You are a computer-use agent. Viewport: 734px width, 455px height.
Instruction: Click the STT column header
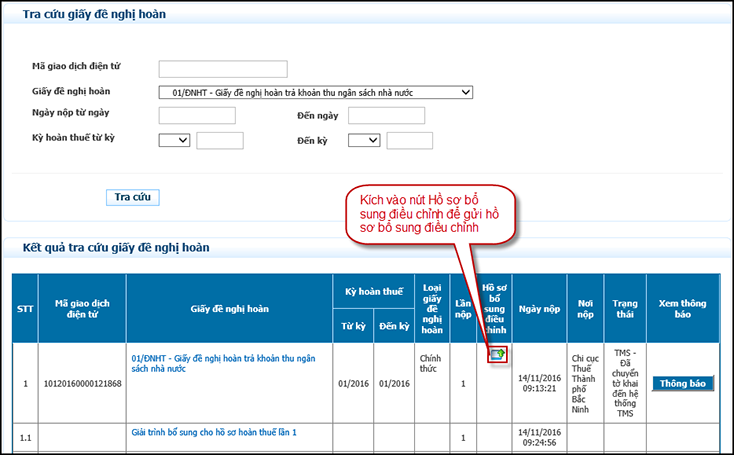coord(25,309)
